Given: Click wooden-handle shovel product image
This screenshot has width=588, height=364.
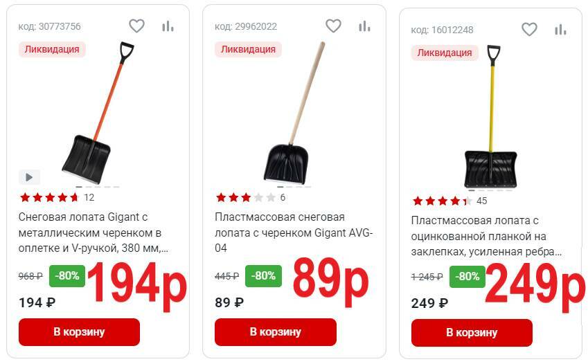Looking at the screenshot, I should coord(294,113).
